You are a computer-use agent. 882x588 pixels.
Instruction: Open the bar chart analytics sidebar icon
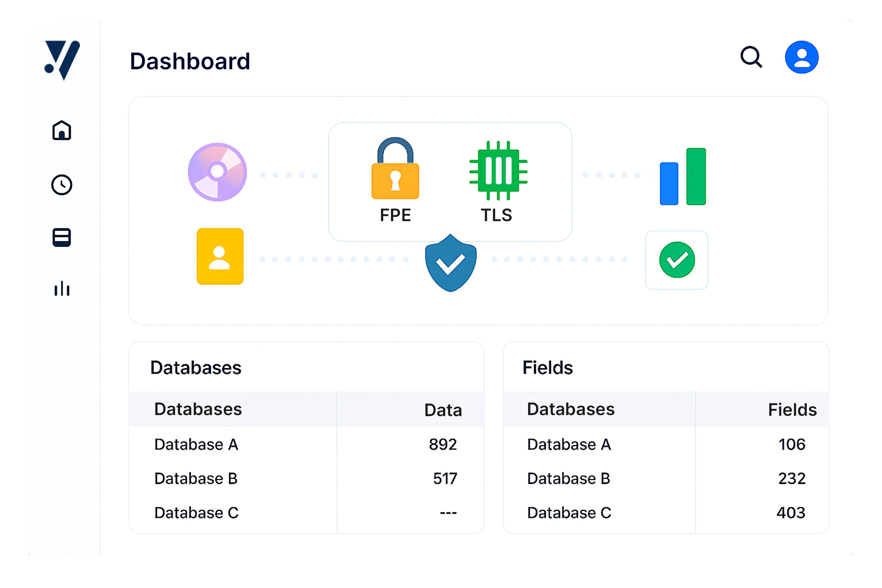(62, 289)
